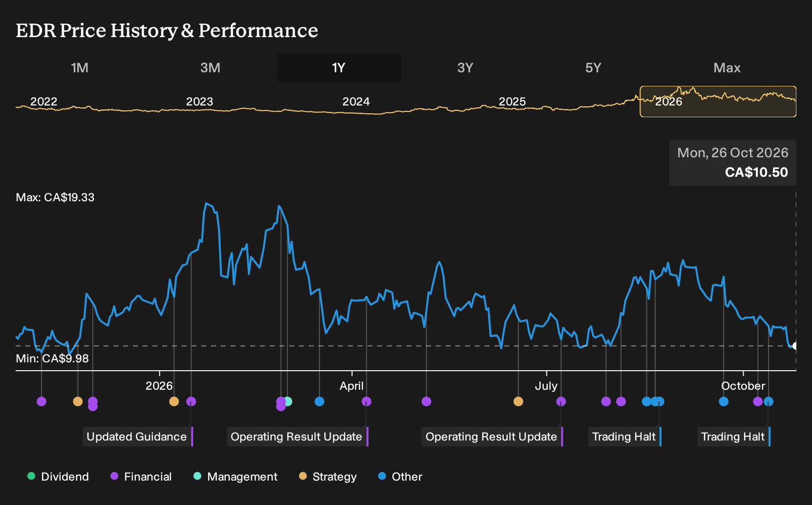Click the blue Other marker before April
The width and height of the screenshot is (812, 505).
tap(320, 401)
